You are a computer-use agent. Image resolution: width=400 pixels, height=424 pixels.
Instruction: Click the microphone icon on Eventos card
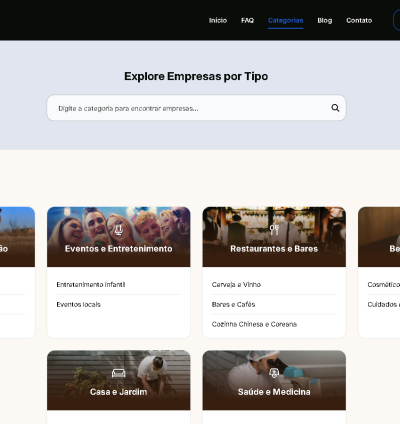coord(118,230)
